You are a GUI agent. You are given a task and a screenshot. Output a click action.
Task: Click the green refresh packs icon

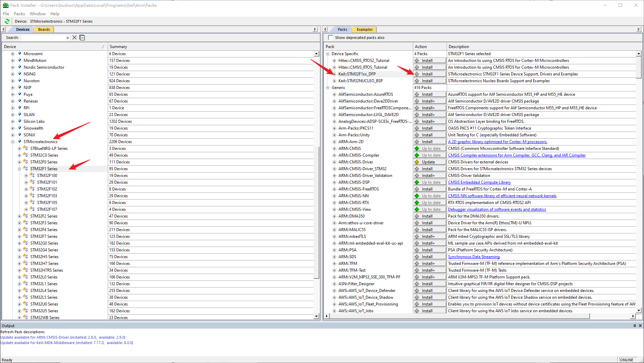pyautogui.click(x=7, y=21)
